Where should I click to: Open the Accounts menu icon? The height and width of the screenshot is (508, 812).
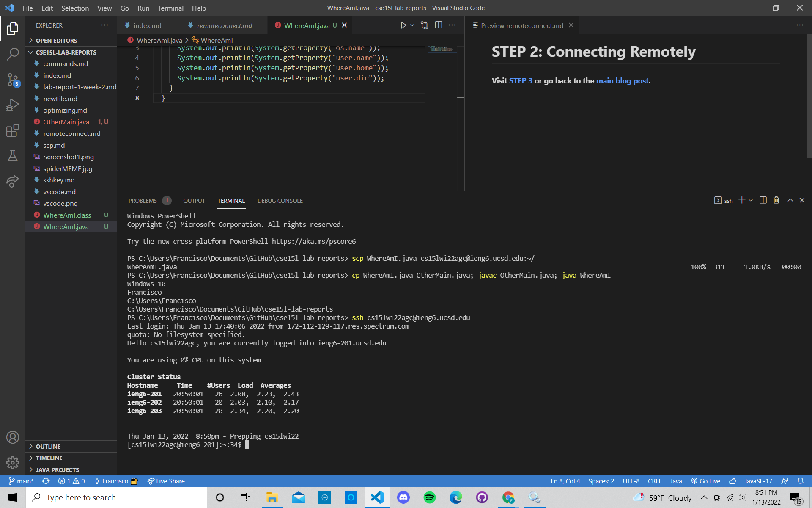[x=13, y=437]
